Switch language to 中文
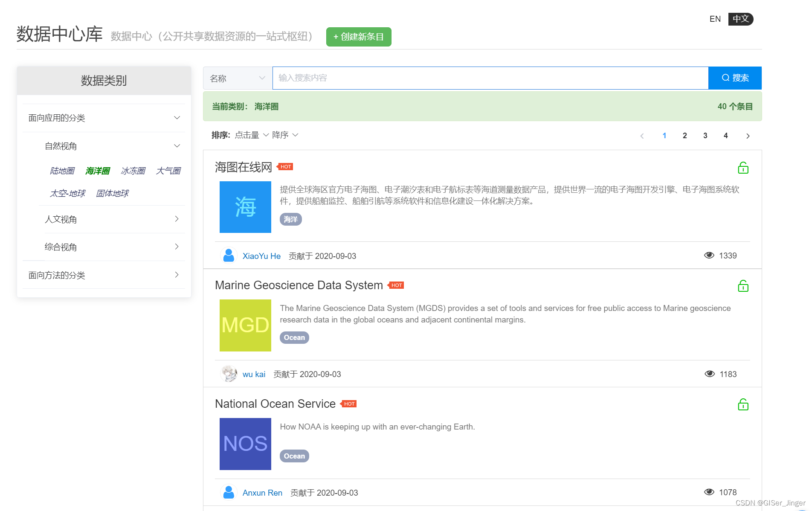 tap(741, 19)
